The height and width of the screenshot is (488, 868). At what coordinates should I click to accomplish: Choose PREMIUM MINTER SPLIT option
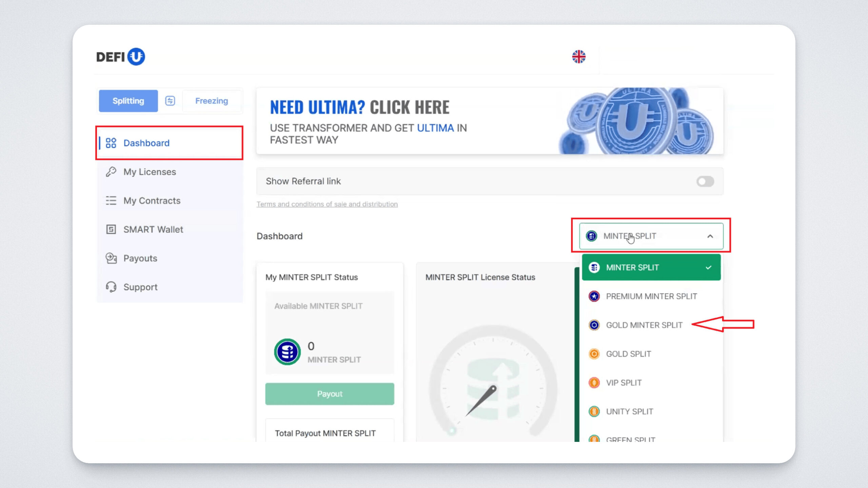tap(651, 296)
